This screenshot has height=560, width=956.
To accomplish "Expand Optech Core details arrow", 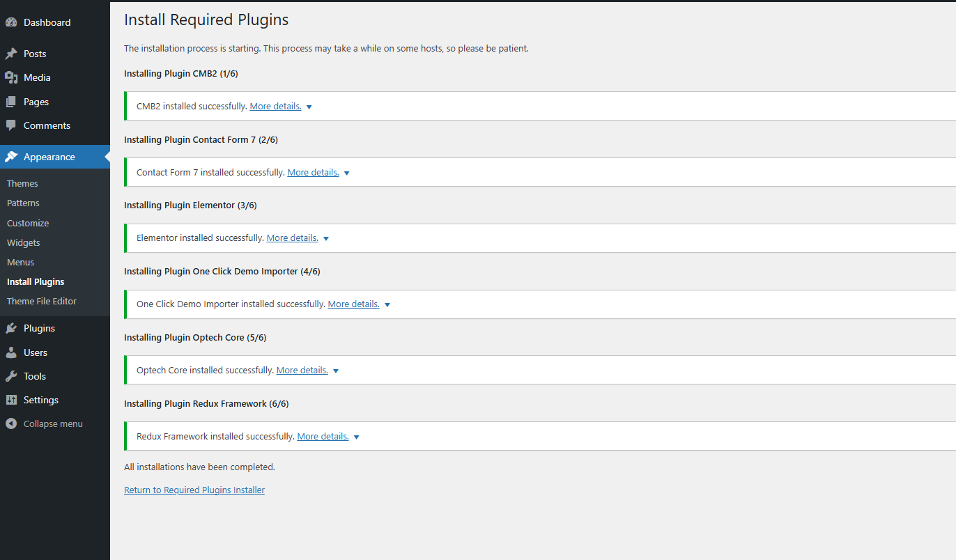I will click(336, 371).
